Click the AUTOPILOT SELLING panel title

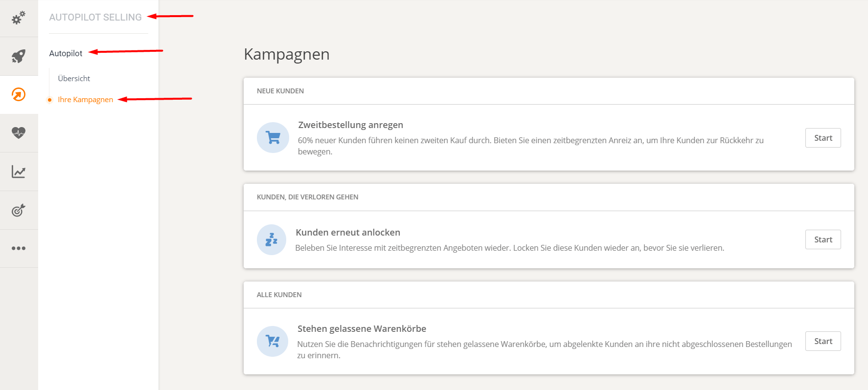(x=95, y=17)
